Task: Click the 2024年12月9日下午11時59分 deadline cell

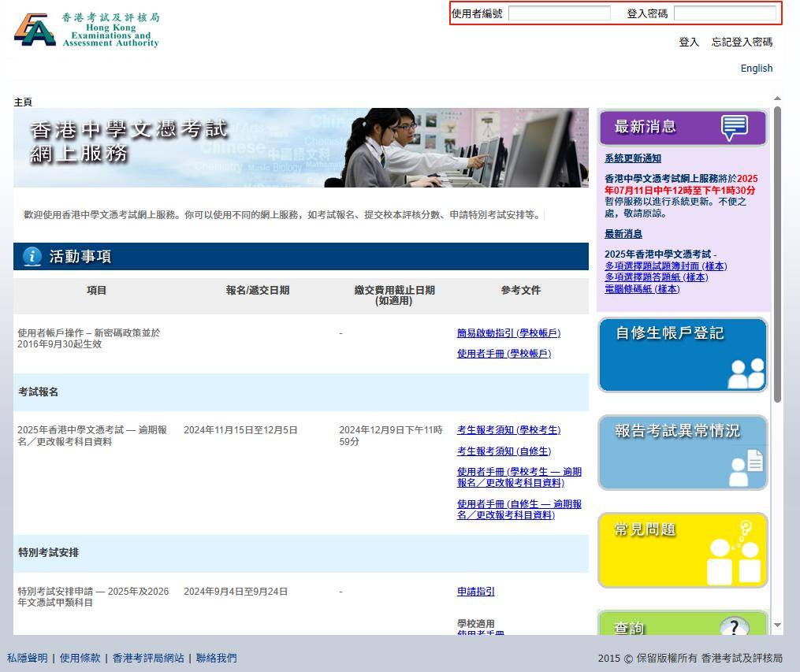Action: click(x=391, y=436)
